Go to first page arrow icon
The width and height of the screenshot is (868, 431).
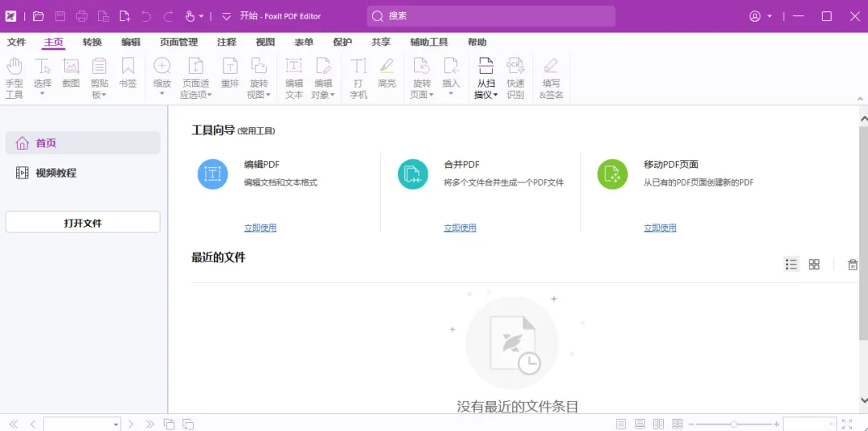[x=14, y=425]
